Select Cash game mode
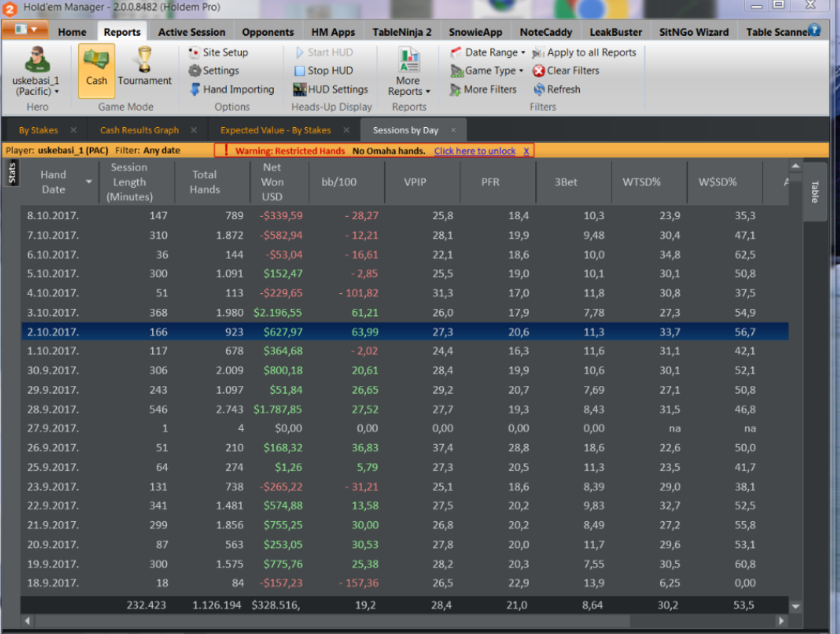 (x=96, y=70)
